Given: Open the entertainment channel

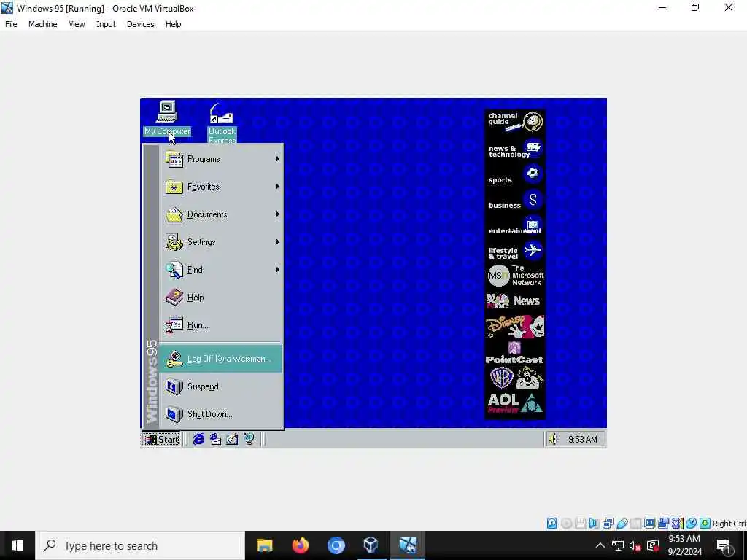Looking at the screenshot, I should [x=515, y=226].
